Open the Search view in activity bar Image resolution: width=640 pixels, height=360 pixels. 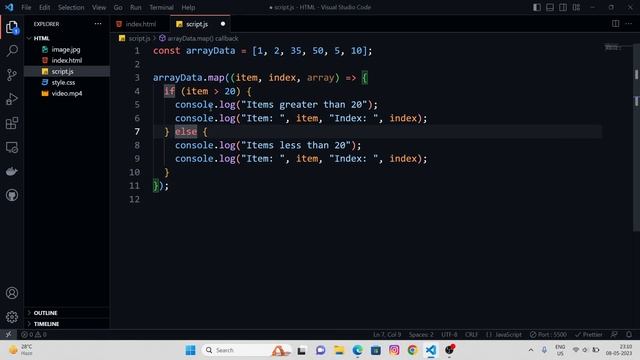[x=12, y=51]
